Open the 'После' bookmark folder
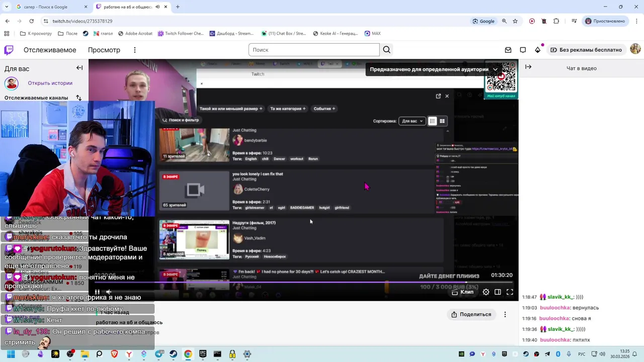 tap(67, 33)
